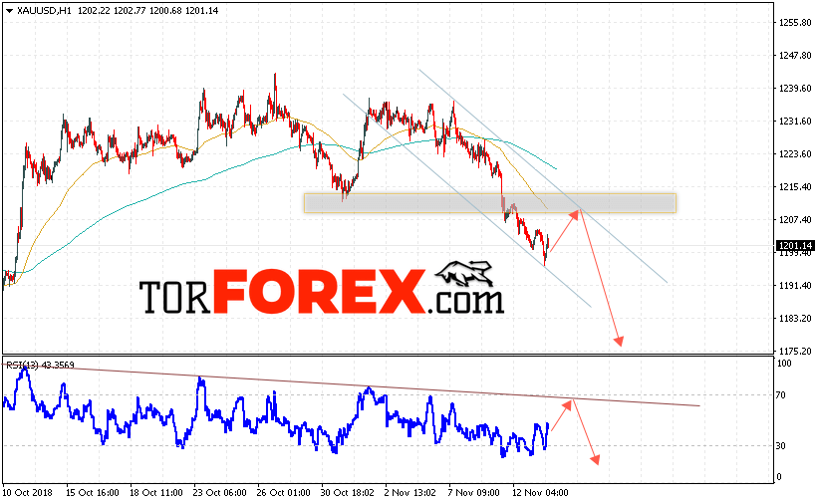The image size is (816, 504).
Task: Select the 2 Nov 13:02 time label
Action: click(x=410, y=492)
